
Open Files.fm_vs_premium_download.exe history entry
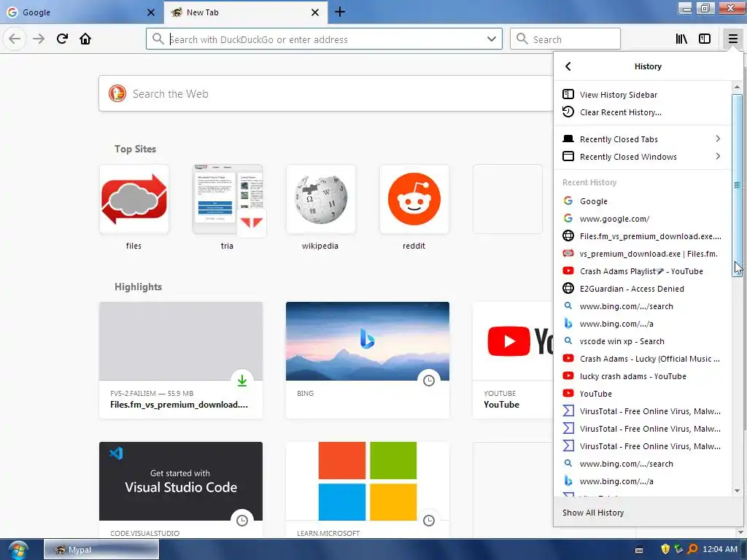pos(642,236)
